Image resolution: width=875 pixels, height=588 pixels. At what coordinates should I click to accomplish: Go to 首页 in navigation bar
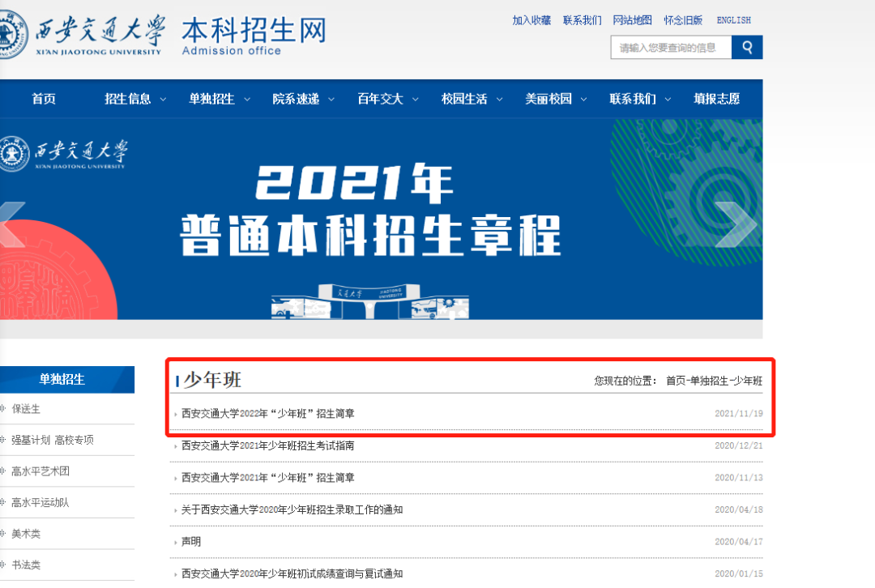click(44, 99)
